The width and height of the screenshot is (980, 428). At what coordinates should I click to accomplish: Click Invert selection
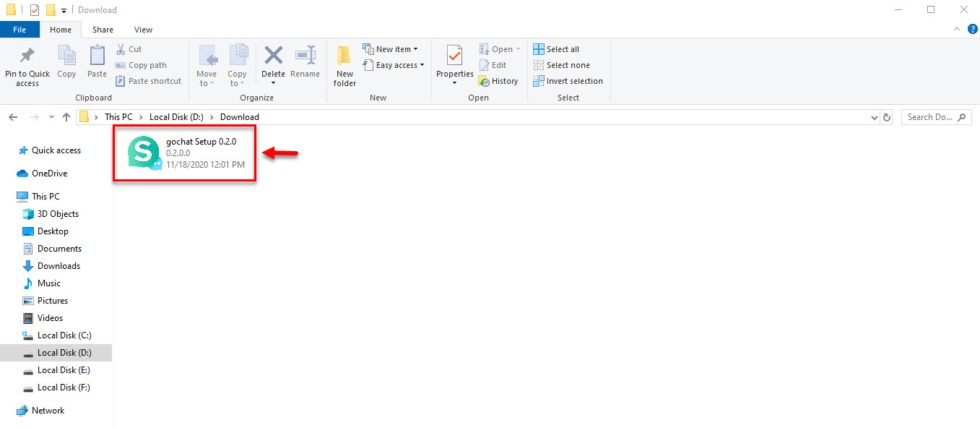pyautogui.click(x=568, y=81)
